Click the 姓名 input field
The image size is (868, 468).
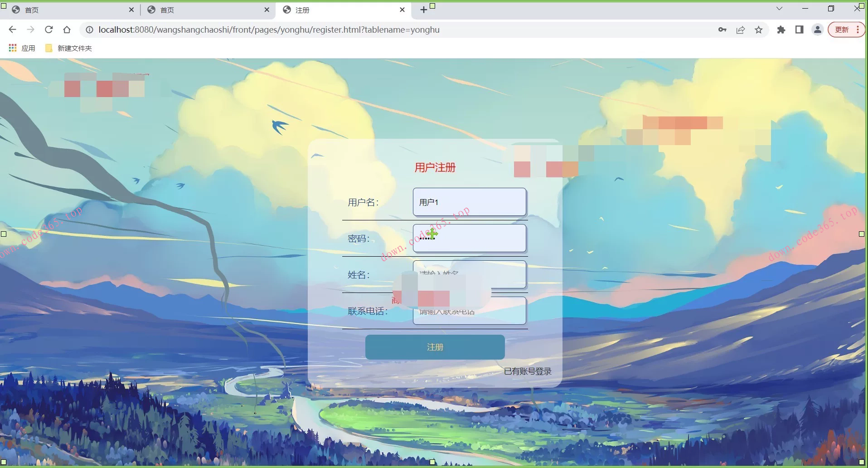[x=470, y=274]
